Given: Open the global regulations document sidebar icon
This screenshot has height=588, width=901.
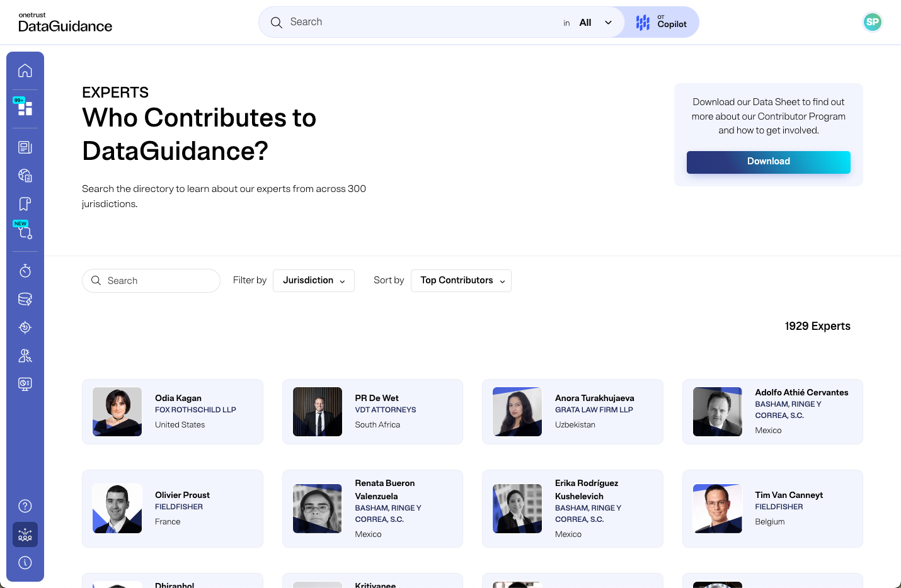Looking at the screenshot, I should [x=25, y=175].
